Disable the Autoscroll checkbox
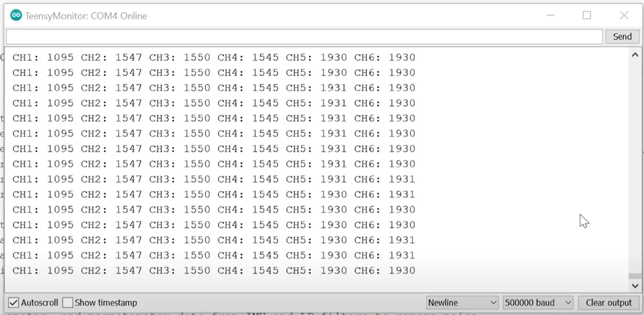 [14, 303]
